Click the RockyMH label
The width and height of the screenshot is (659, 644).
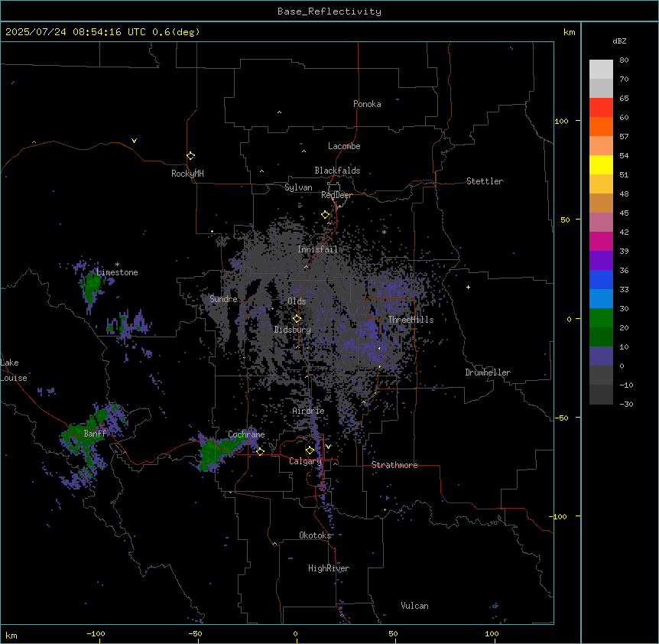[x=187, y=174]
